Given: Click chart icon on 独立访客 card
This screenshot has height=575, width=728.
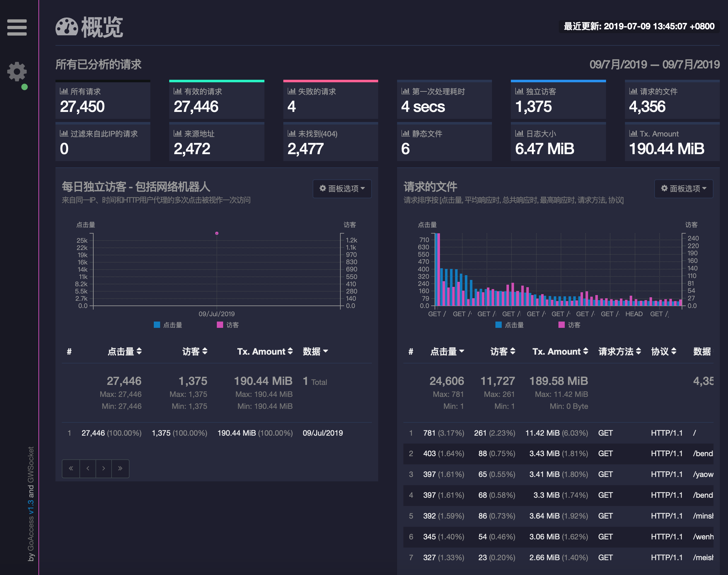Looking at the screenshot, I should pyautogui.click(x=519, y=91).
